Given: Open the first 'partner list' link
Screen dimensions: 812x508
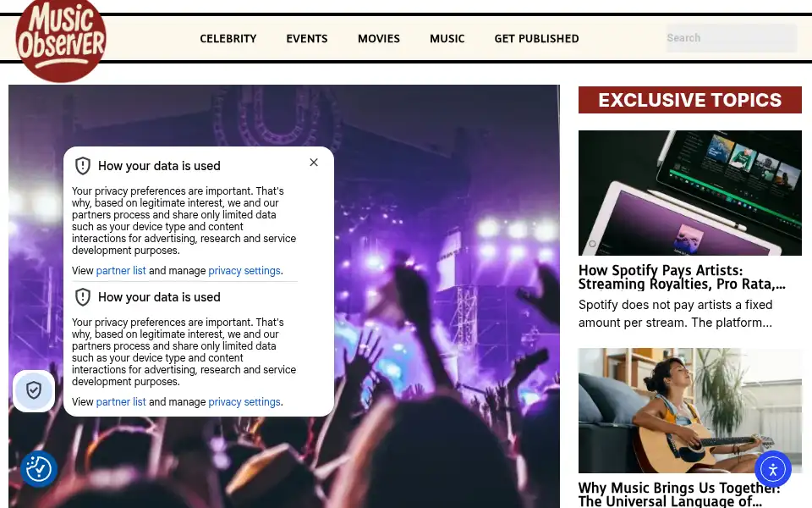Looking at the screenshot, I should (121, 271).
